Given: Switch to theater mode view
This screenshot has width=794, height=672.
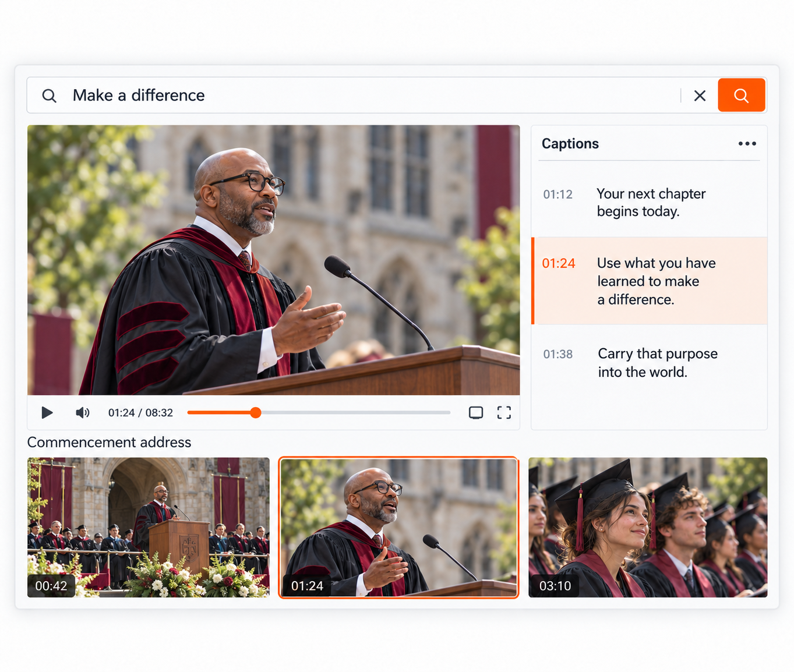Looking at the screenshot, I should click(476, 413).
